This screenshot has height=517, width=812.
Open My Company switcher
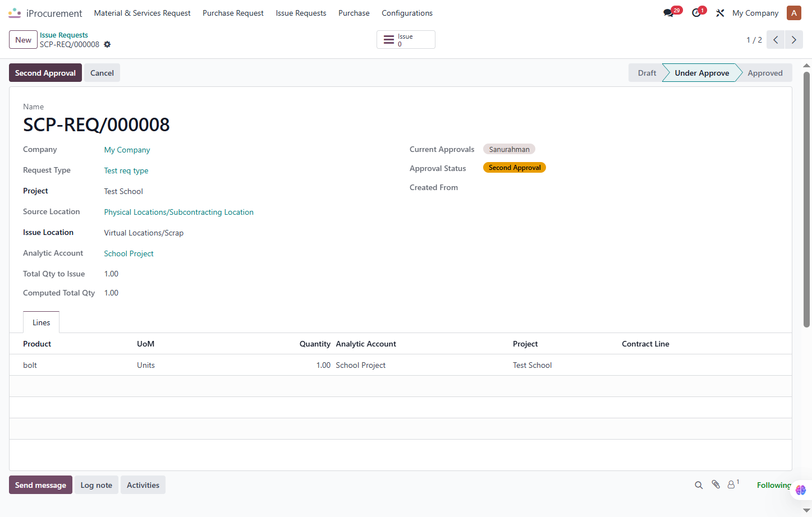click(x=755, y=13)
